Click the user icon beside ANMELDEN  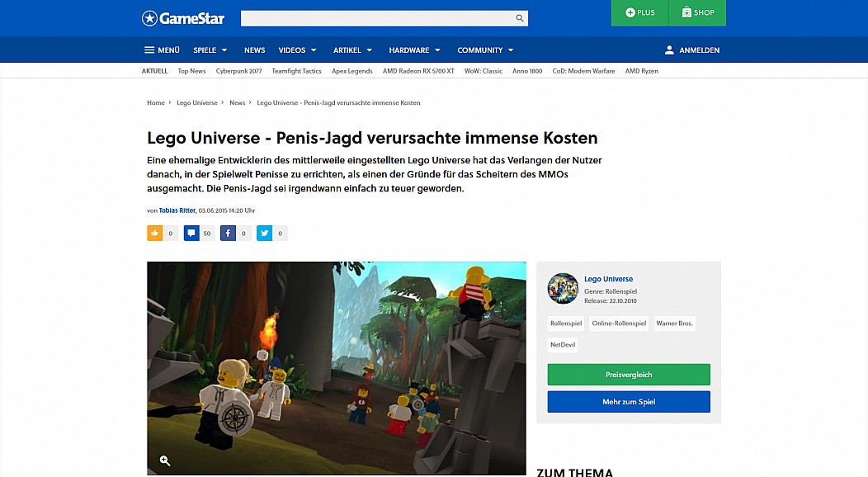click(x=669, y=50)
